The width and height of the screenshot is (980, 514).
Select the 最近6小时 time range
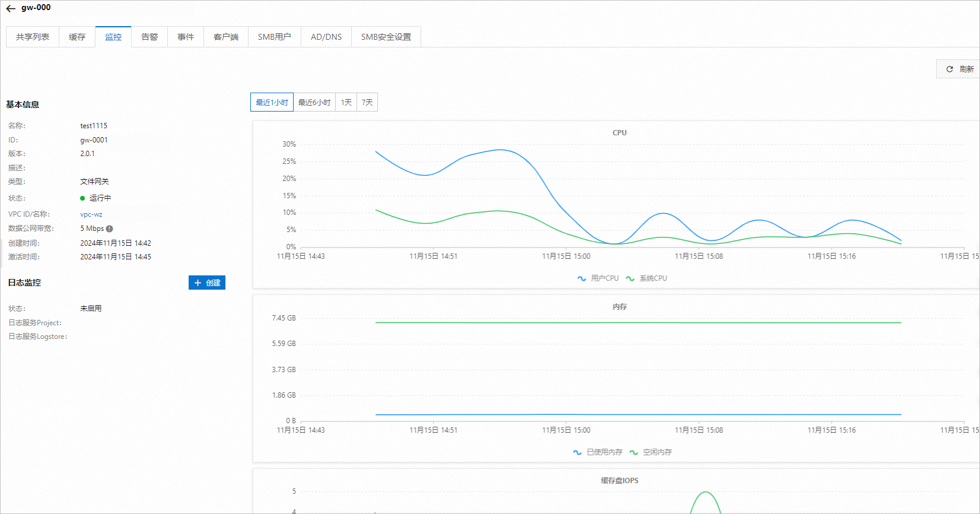pyautogui.click(x=314, y=102)
